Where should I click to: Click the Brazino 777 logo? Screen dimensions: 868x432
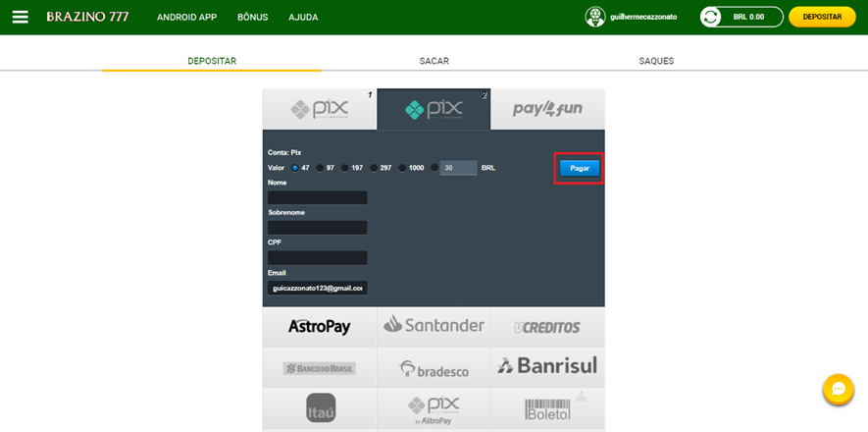click(x=87, y=17)
